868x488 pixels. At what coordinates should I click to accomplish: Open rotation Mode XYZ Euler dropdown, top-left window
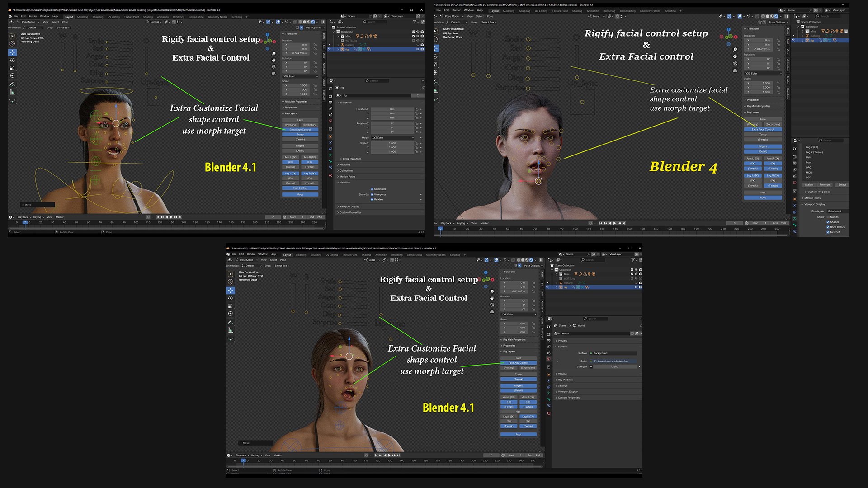coord(392,137)
